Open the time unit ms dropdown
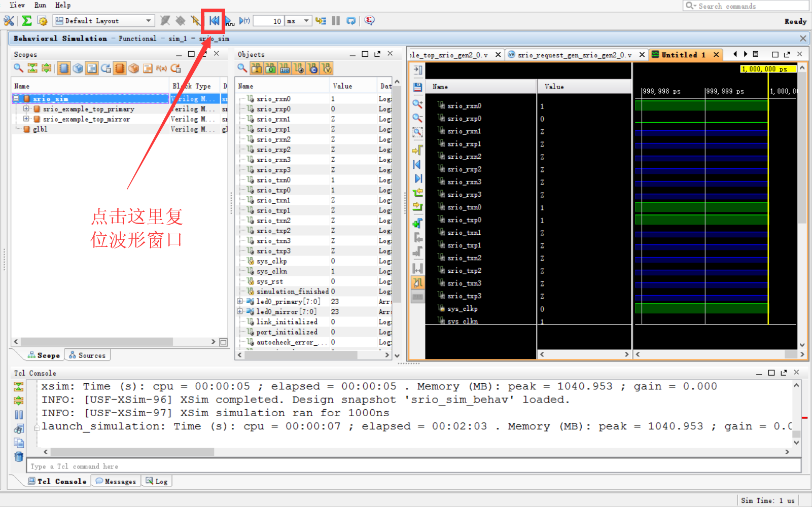This screenshot has height=507, width=812. pyautogui.click(x=298, y=21)
